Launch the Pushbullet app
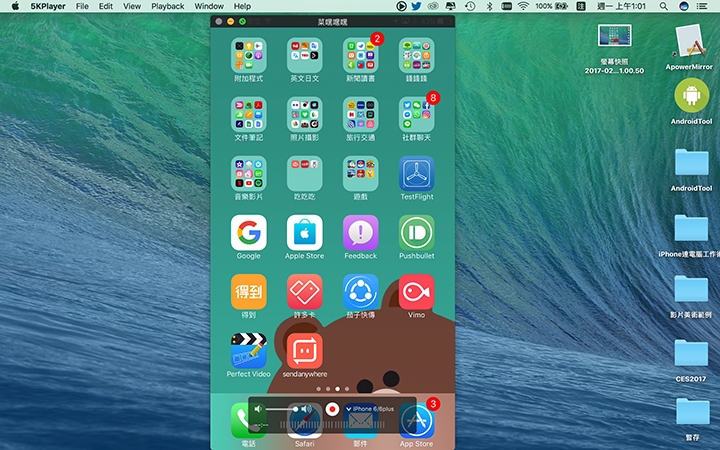720x450 pixels. (x=416, y=233)
